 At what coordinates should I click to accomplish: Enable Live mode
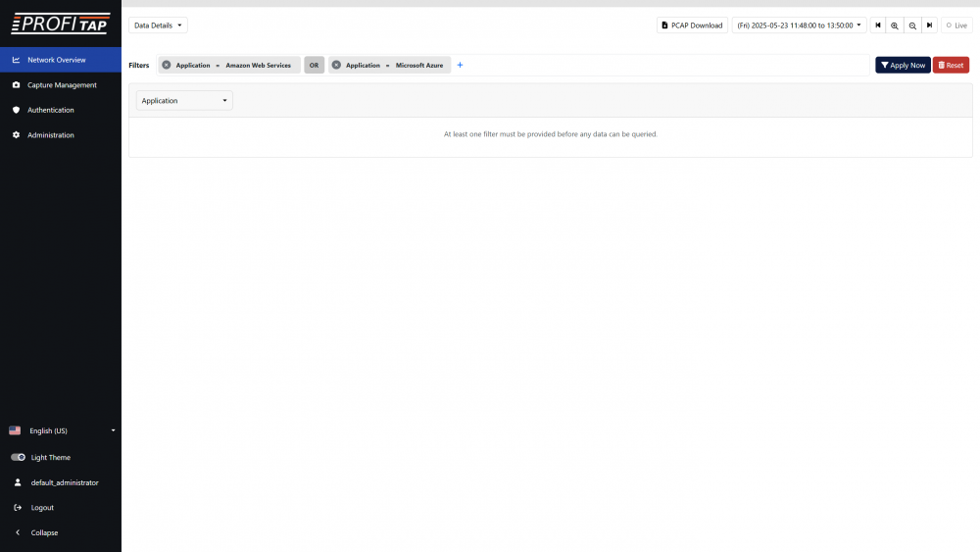[x=956, y=25]
